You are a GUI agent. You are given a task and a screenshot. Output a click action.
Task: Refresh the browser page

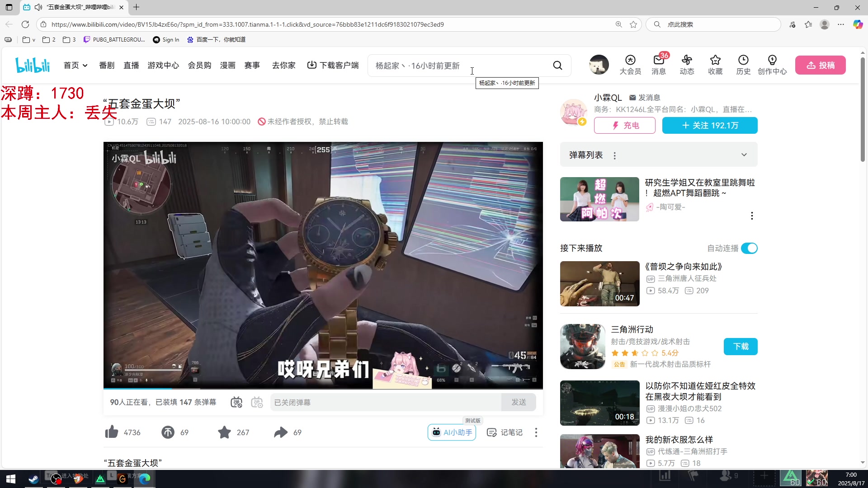(x=25, y=24)
